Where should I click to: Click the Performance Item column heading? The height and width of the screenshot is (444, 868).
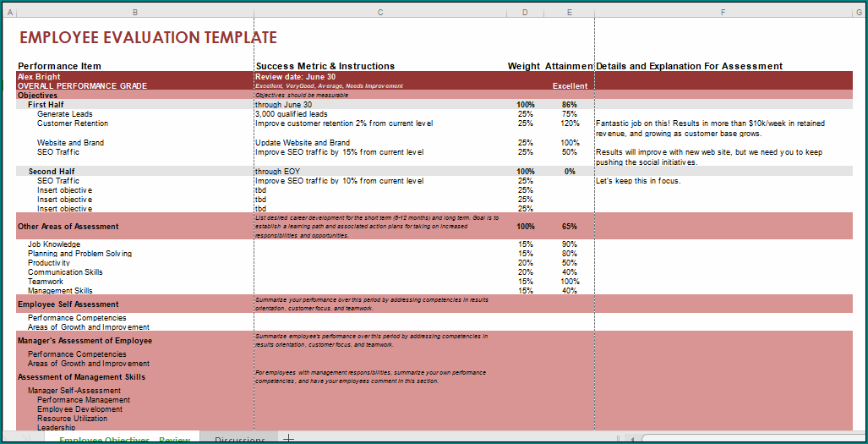(59, 67)
